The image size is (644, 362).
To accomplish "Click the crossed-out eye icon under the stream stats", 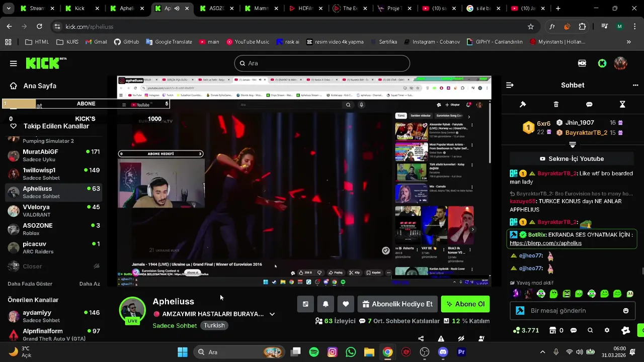I will click(461, 338).
